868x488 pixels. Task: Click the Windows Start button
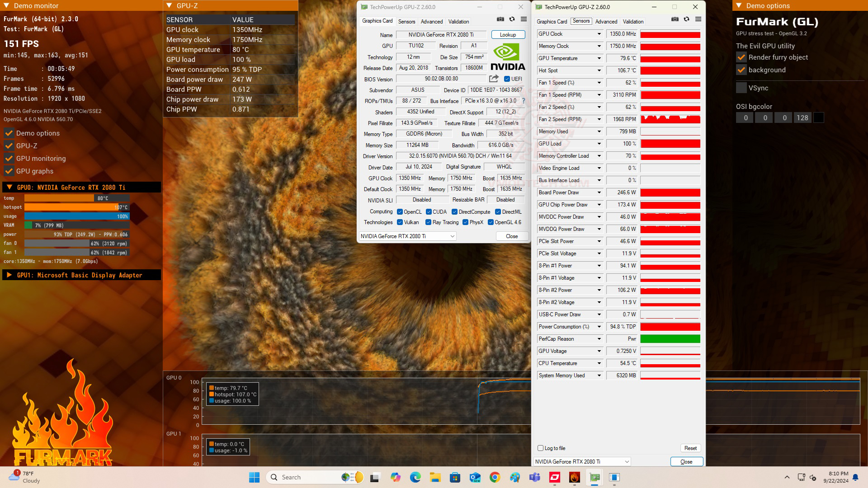pyautogui.click(x=254, y=477)
